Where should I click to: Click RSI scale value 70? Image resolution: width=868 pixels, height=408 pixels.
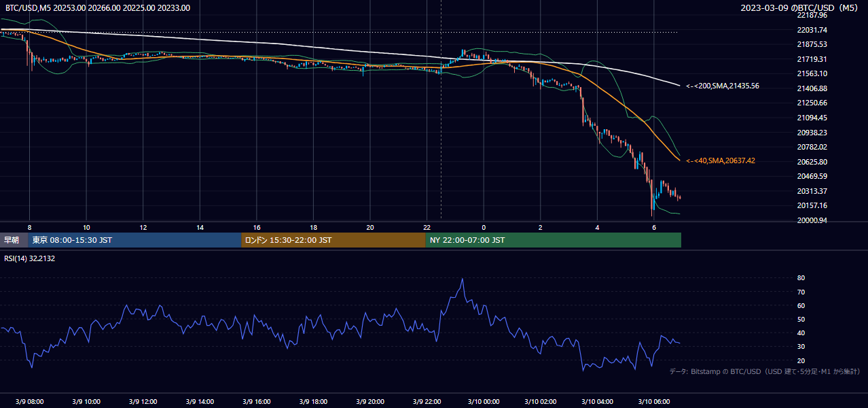click(801, 292)
